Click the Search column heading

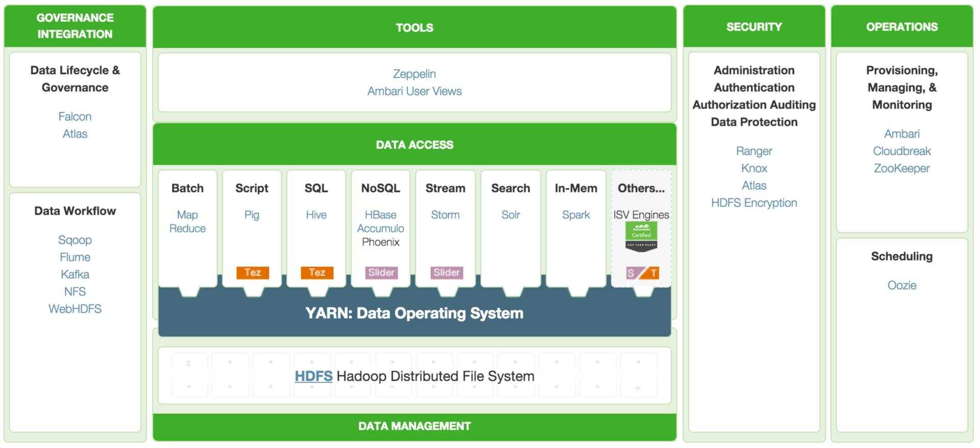tap(510, 188)
